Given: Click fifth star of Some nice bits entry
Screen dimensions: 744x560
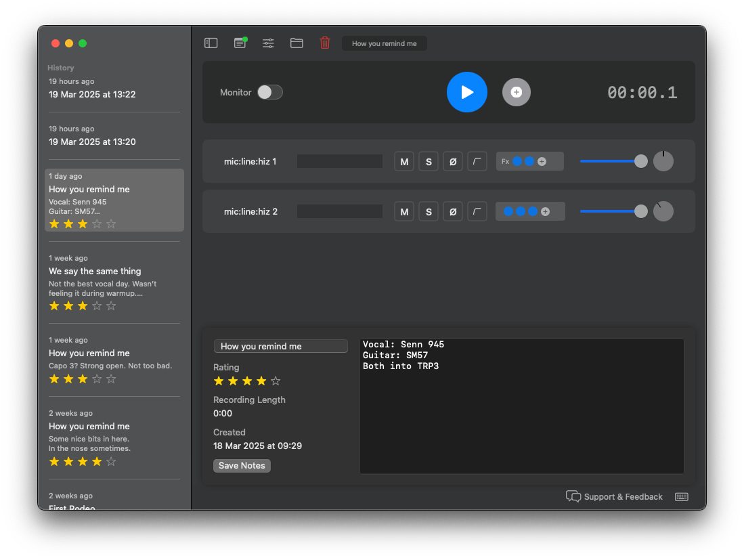Looking at the screenshot, I should [x=111, y=461].
